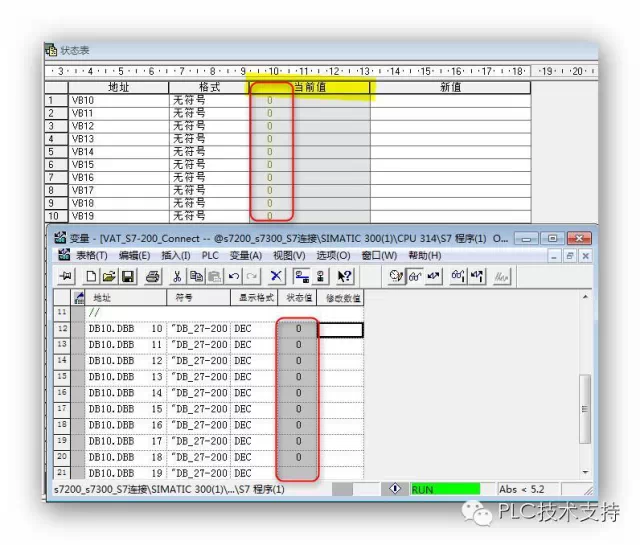The height and width of the screenshot is (545, 640).
Task: Click the comment row 11 with //
Action: click(x=224, y=313)
